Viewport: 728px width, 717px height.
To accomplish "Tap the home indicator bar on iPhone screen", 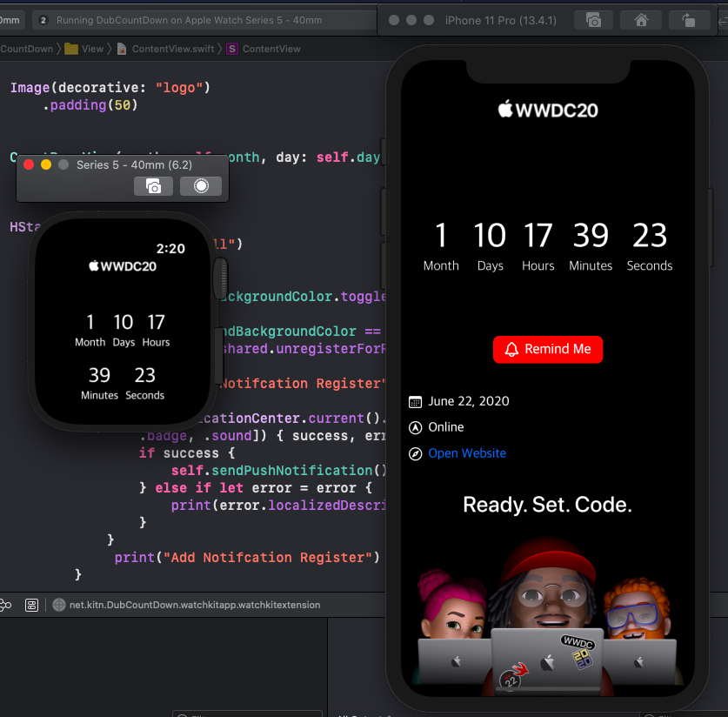I will tap(548, 689).
